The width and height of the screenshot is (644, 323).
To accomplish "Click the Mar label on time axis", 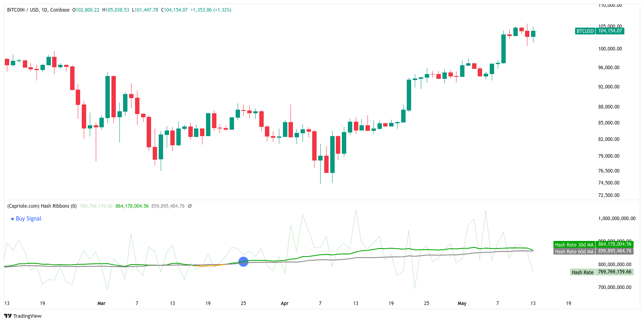I will [x=101, y=303].
